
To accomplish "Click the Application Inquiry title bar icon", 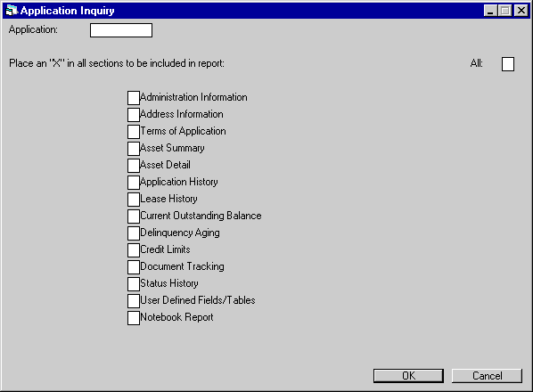I will click(x=12, y=11).
